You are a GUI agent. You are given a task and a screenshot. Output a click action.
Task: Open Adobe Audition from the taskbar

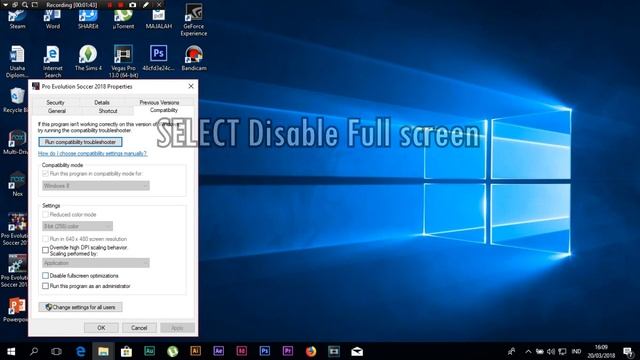click(x=149, y=351)
